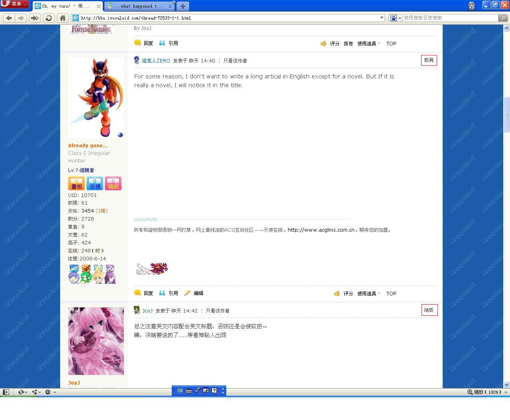The height and width of the screenshot is (420, 510).
Task: Click the keyboard icon on the IME bar
Action: click(189, 391)
